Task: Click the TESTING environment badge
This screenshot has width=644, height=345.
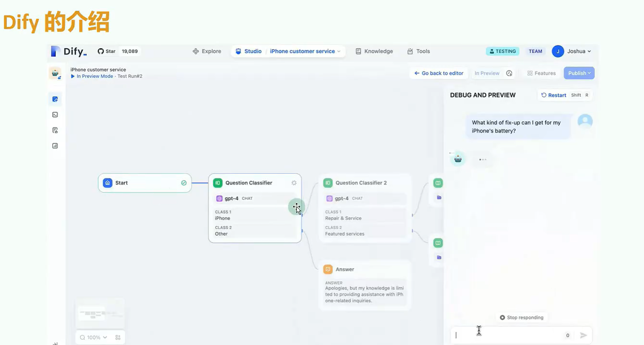Action: (502, 51)
